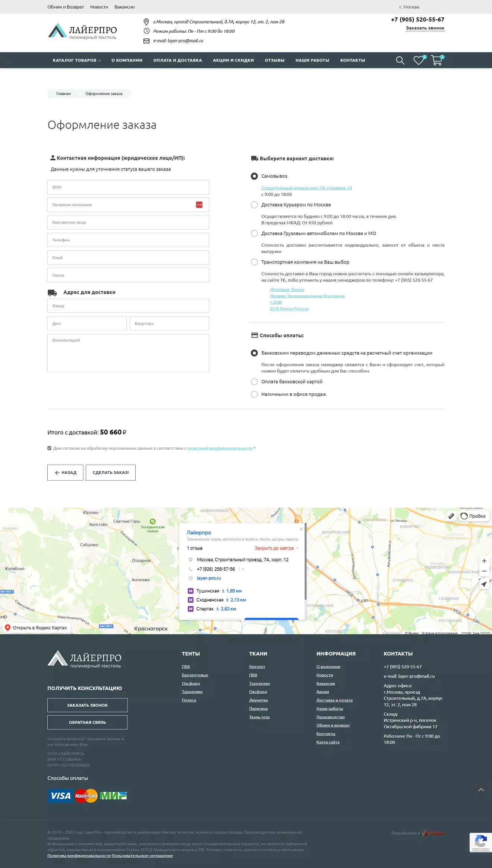
Task: Select Доставка Грузовым автомобилем option
Action: [254, 234]
